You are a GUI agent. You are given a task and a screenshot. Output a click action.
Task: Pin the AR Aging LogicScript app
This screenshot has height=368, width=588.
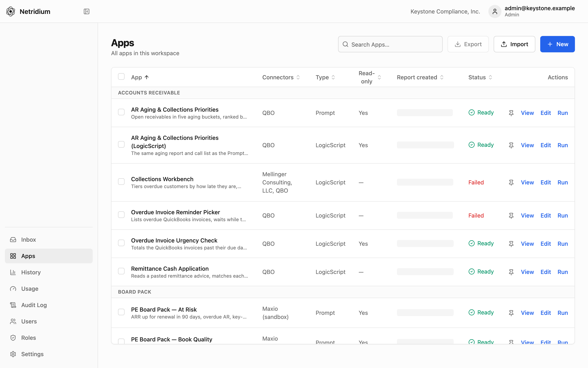511,145
